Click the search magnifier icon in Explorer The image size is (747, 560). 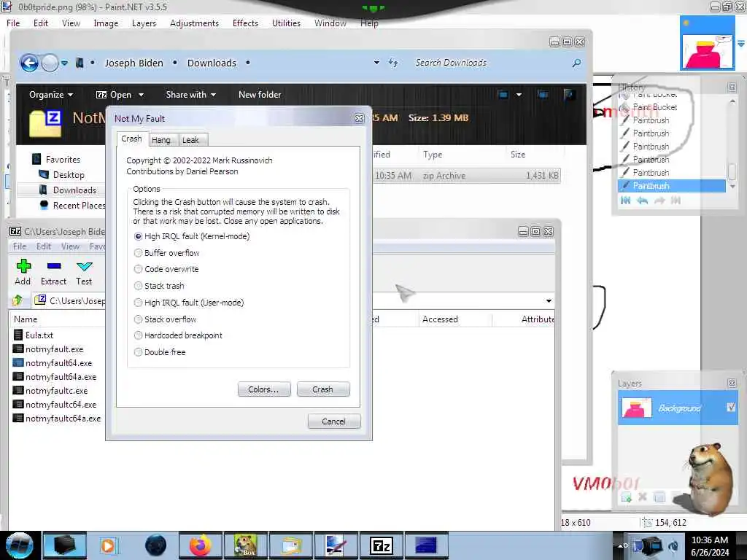click(x=576, y=63)
